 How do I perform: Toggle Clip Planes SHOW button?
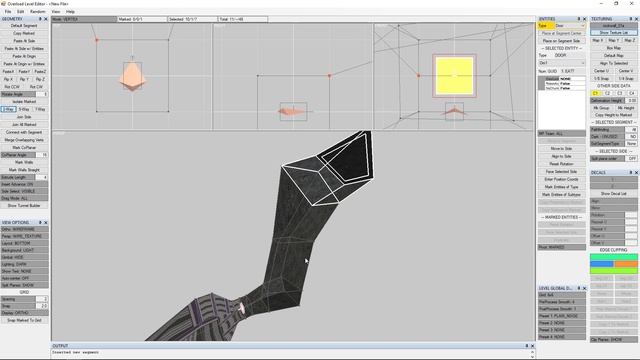tap(613, 339)
